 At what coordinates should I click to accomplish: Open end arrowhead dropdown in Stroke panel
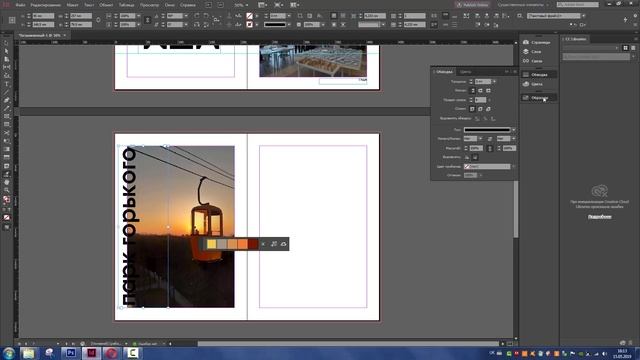click(x=513, y=139)
